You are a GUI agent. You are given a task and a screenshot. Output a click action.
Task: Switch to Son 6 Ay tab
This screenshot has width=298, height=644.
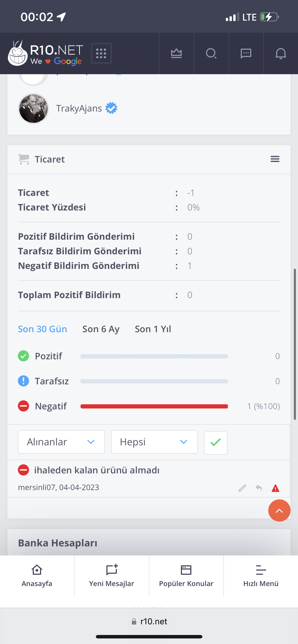(101, 329)
